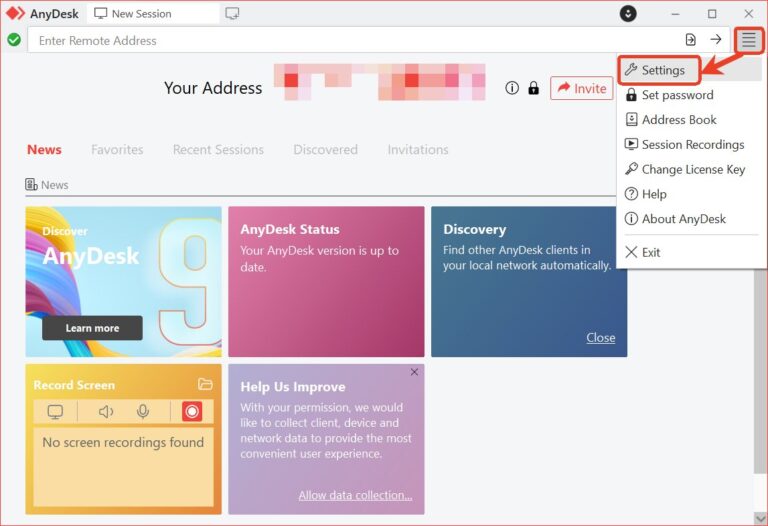Start recording with the red record button
Screen dimensions: 768x526
click(192, 411)
